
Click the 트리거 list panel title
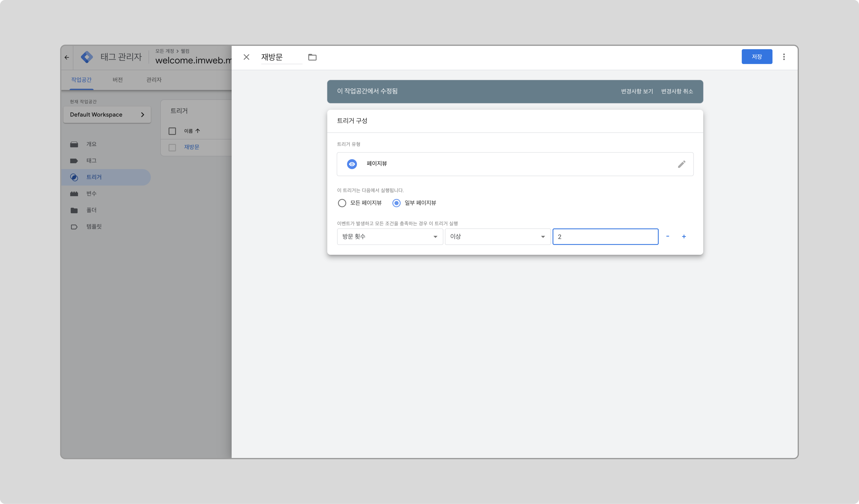click(179, 111)
